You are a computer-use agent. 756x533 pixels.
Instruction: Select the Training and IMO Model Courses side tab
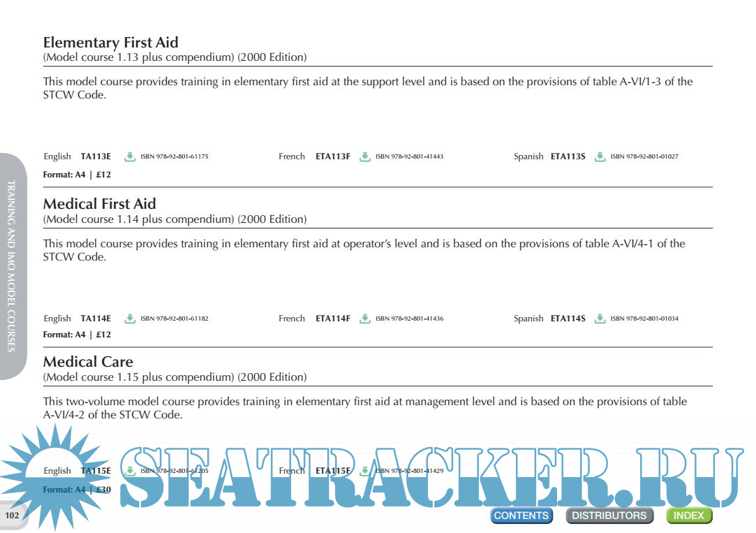12,265
